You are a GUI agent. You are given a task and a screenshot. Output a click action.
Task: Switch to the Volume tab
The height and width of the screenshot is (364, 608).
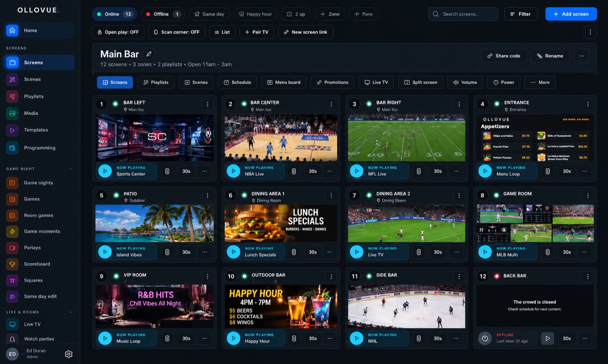(x=465, y=82)
